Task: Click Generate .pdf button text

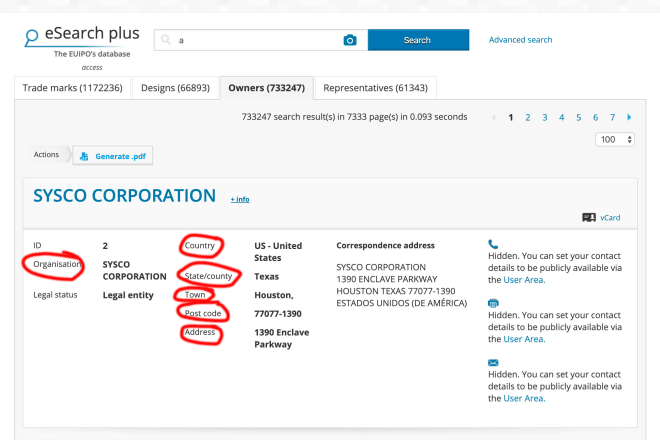Action: 120,156
